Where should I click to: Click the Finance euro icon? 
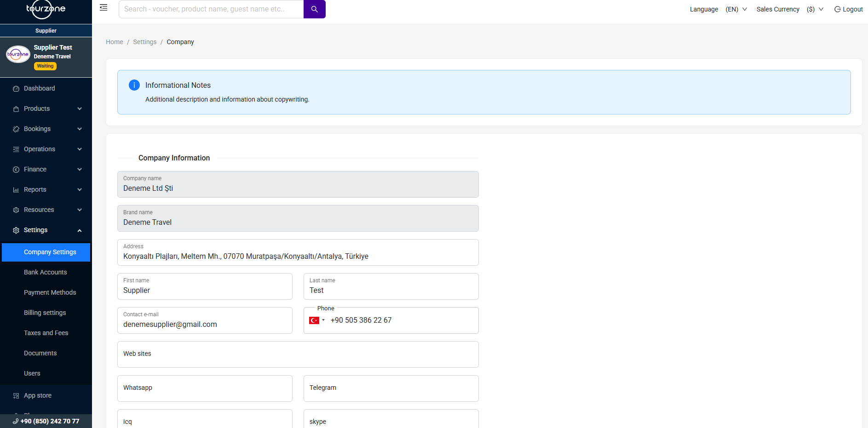tap(16, 170)
